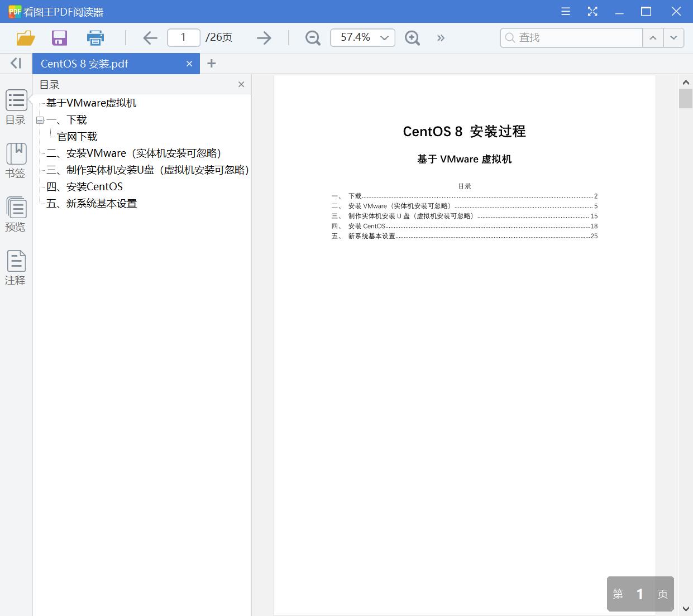693x616 pixels.
Task: Click the 看图王PDF阅读器 app logo
Action: tap(15, 11)
